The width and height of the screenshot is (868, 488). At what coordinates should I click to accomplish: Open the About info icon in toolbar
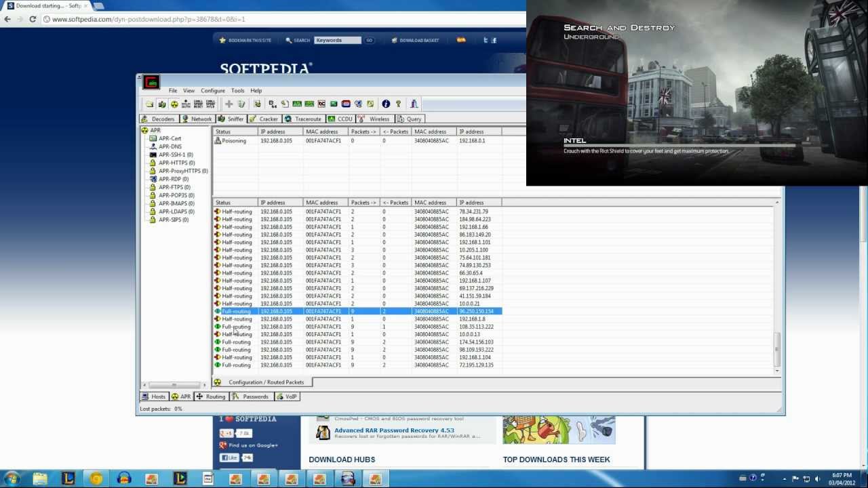(x=386, y=104)
